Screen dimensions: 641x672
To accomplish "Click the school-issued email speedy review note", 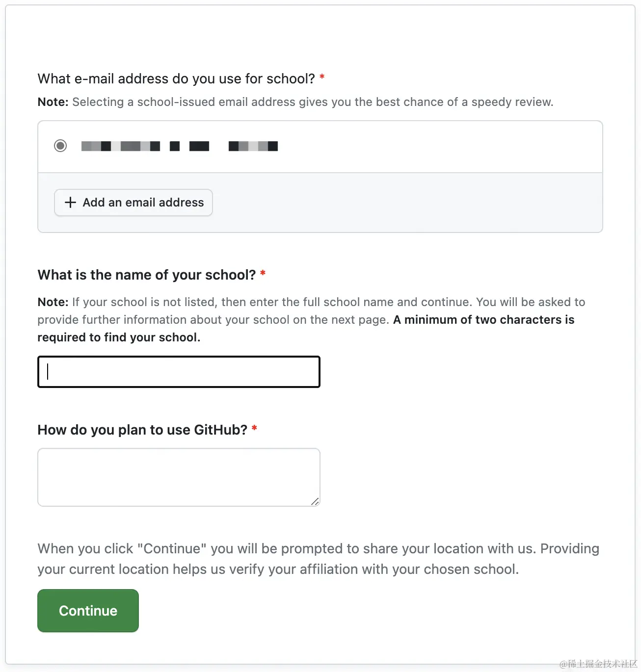I will (x=312, y=102).
